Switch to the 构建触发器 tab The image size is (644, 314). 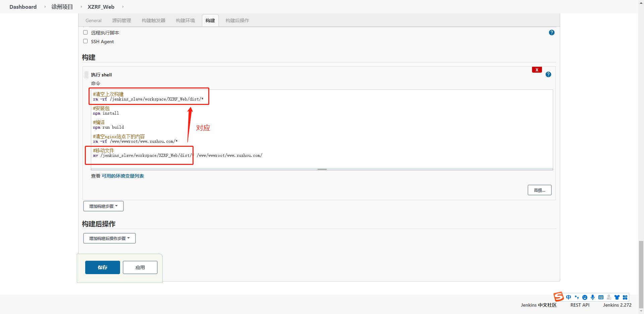coord(153,20)
